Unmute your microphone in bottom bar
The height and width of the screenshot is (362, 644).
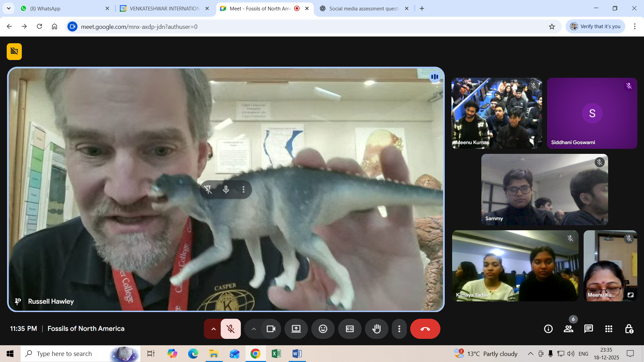click(x=230, y=329)
